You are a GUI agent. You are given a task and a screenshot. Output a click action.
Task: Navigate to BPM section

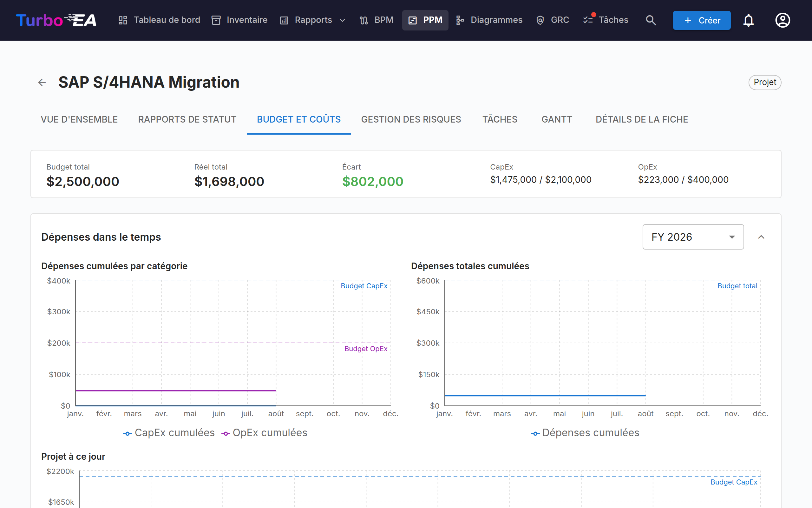point(377,20)
